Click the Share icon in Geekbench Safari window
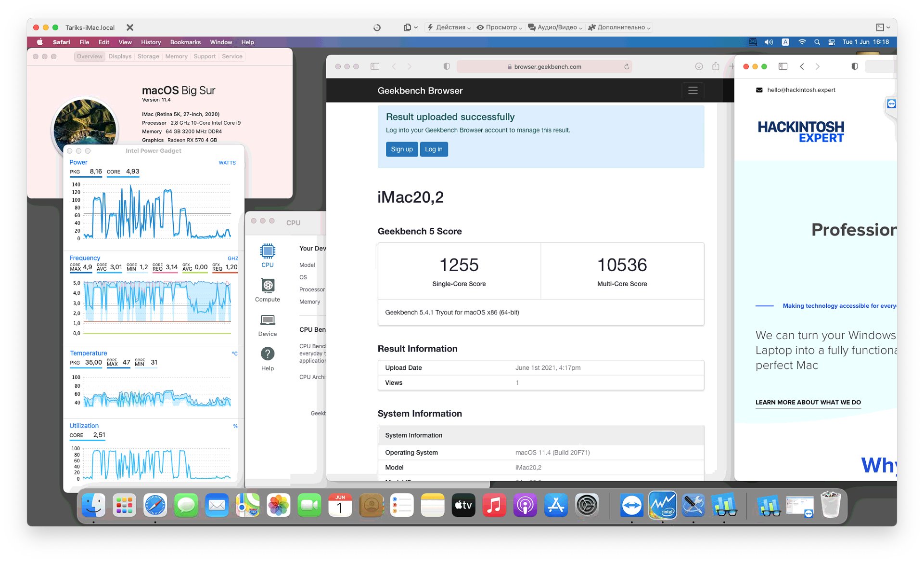The image size is (924, 562). click(716, 66)
